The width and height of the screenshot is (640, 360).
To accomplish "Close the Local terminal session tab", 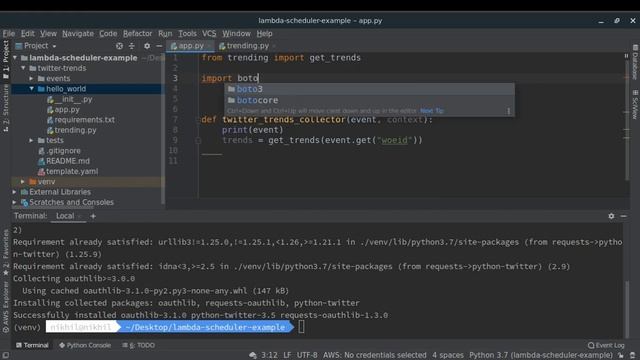I will 80,216.
